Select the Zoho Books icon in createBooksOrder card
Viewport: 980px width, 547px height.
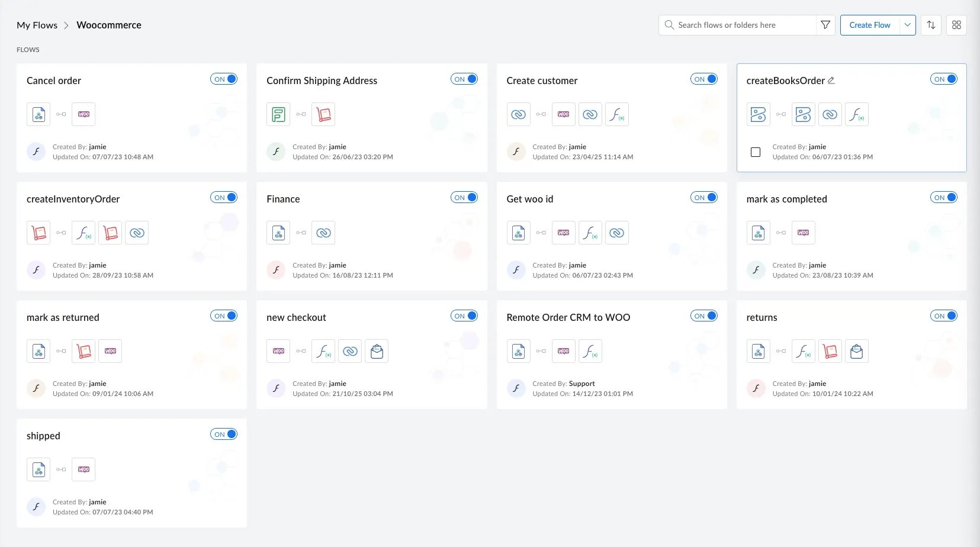click(759, 114)
